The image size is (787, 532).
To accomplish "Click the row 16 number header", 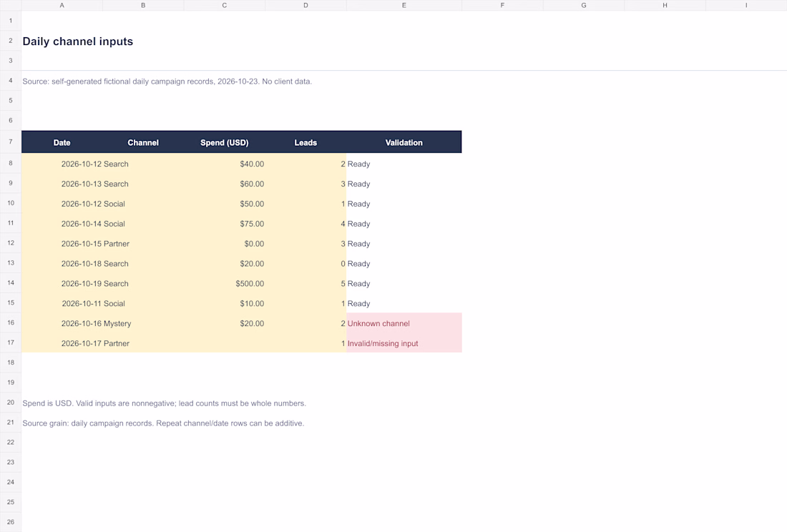I will [11, 323].
